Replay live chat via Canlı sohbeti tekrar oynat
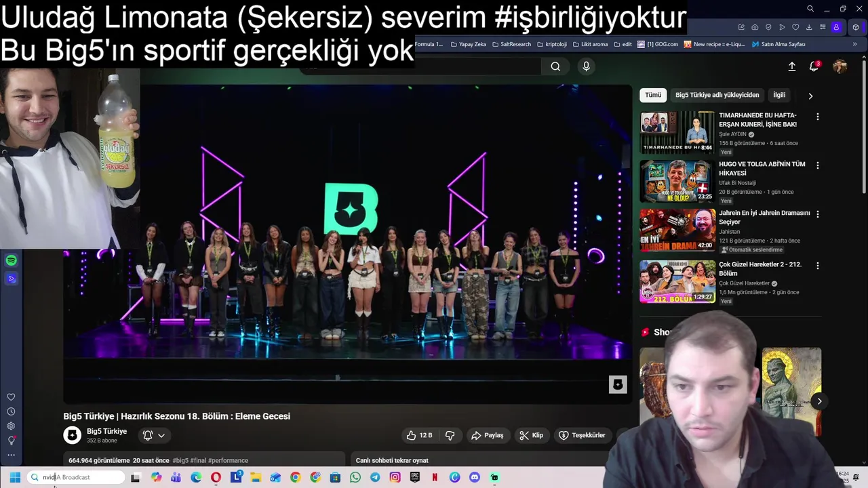Screen dimensions: 868x488 point(392,460)
